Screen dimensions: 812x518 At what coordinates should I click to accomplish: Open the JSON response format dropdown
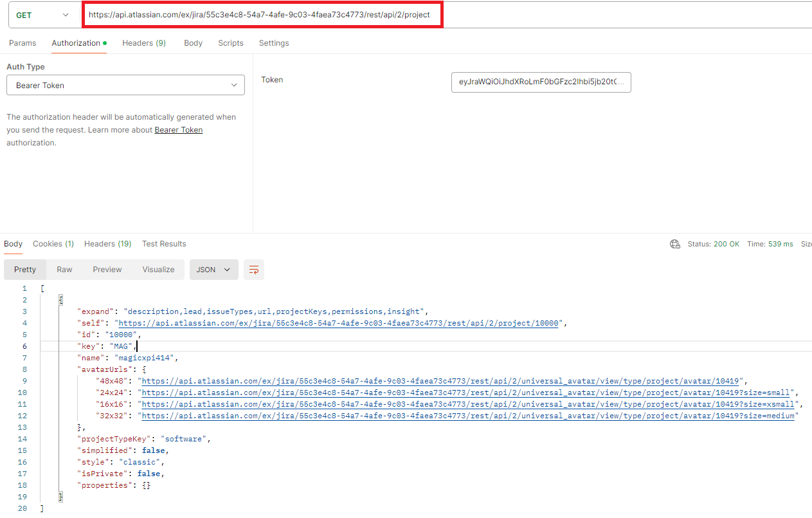pyautogui.click(x=213, y=270)
